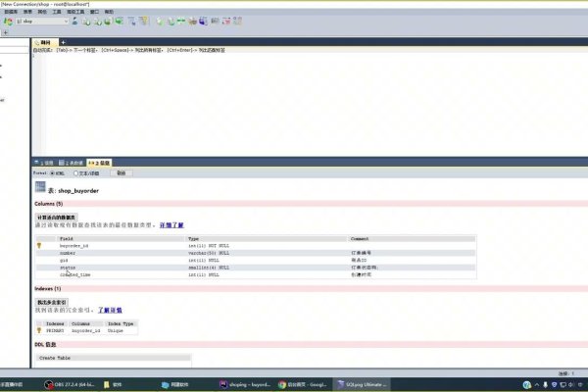Image resolution: width=588 pixels, height=392 pixels.
Task: Click the refresh button beside the format options
Action: tap(122, 172)
